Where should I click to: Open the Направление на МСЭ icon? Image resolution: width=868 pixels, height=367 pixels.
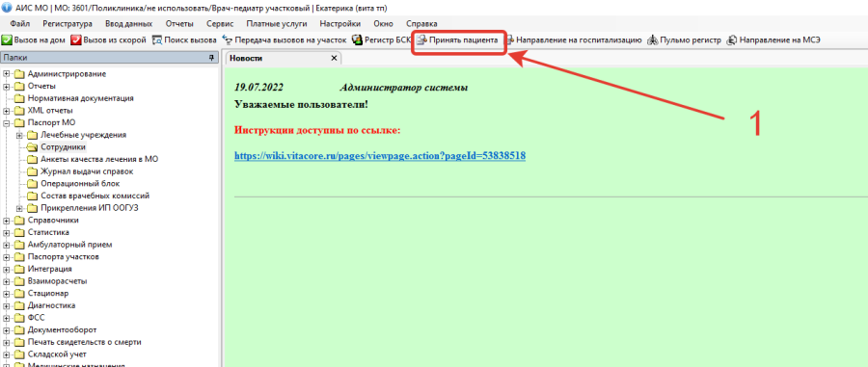[x=732, y=40]
